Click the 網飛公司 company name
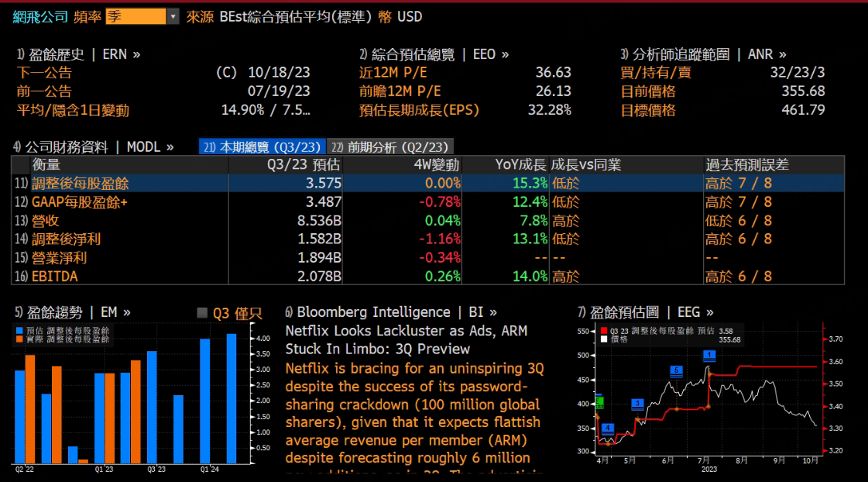 [x=39, y=16]
